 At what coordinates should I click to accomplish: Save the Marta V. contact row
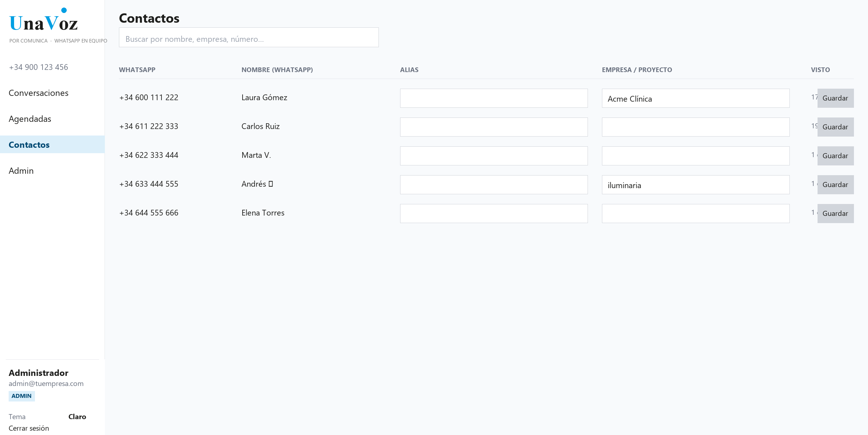(835, 156)
